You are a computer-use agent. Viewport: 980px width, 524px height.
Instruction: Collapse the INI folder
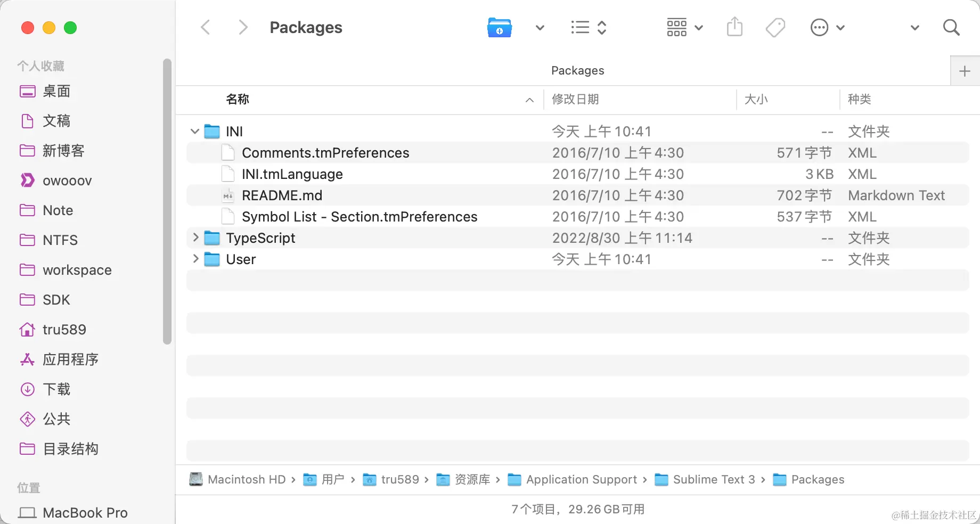(x=195, y=131)
